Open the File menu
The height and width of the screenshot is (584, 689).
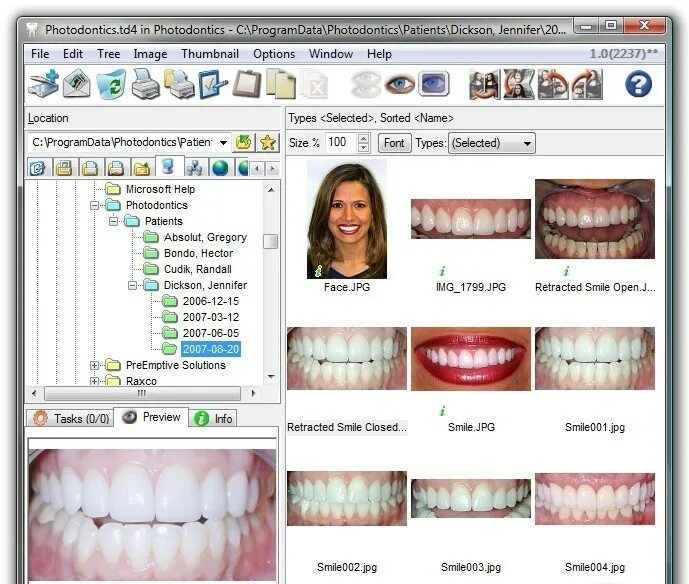[x=40, y=54]
